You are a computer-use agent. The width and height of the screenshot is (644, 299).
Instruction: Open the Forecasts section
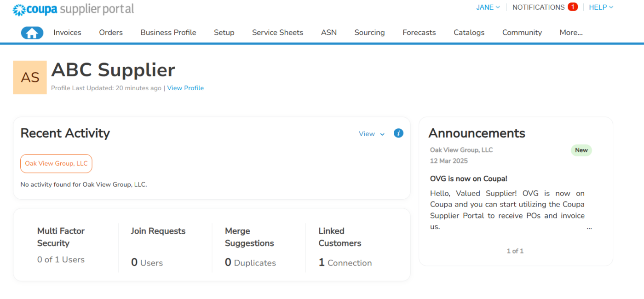(419, 32)
